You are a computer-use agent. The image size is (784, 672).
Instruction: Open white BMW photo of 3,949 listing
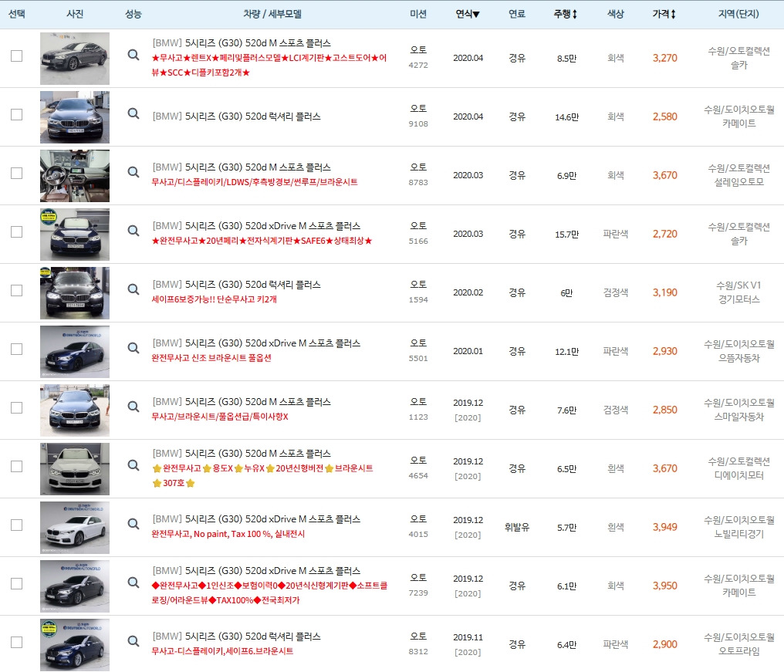pos(75,528)
